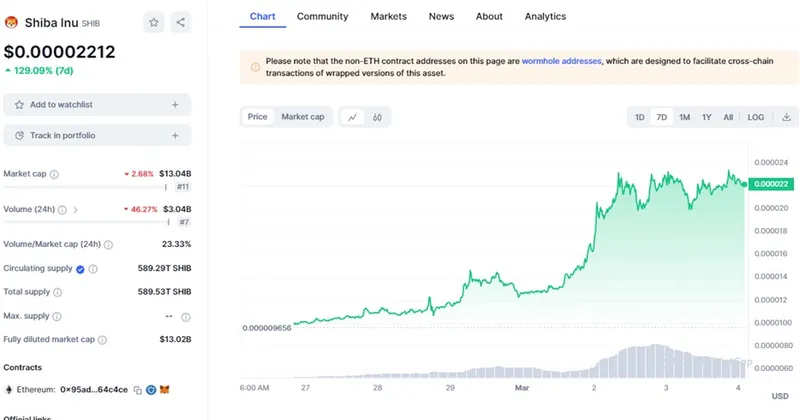Enable the LOG scale on chart
The width and height of the screenshot is (800, 420).
click(756, 117)
